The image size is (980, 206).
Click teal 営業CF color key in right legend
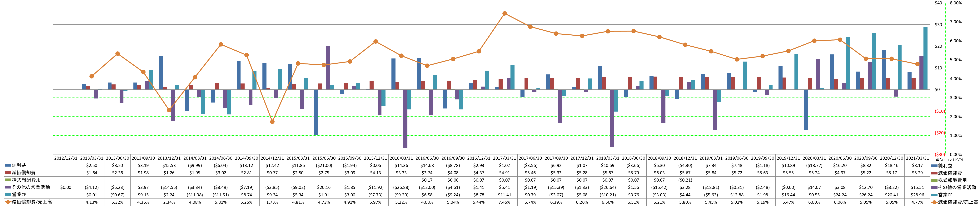click(934, 195)
